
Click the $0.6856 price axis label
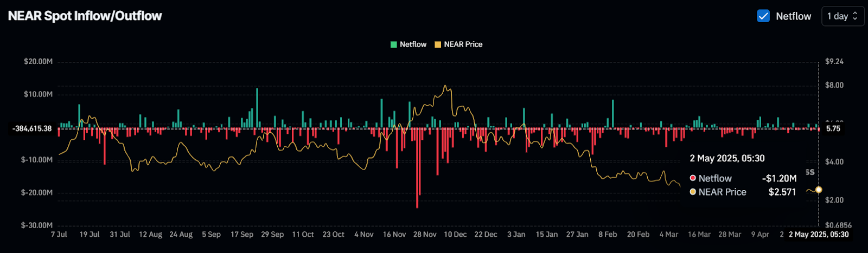[838, 225]
